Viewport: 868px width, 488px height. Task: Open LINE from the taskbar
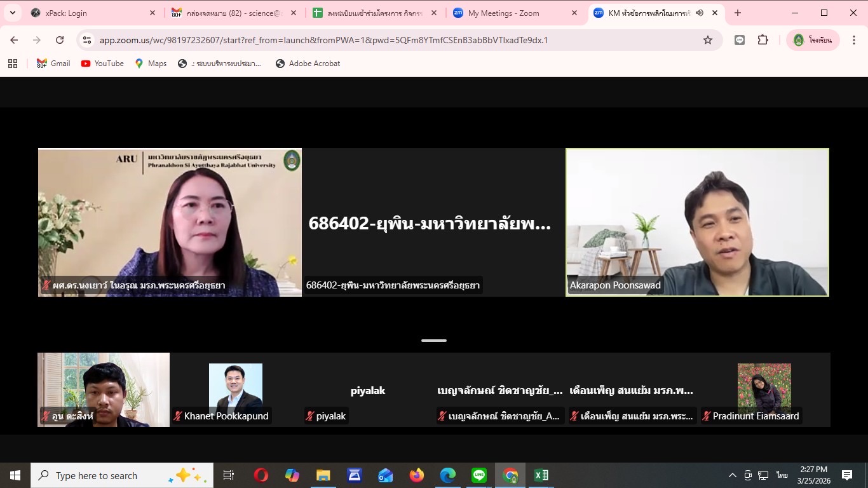pyautogui.click(x=479, y=475)
